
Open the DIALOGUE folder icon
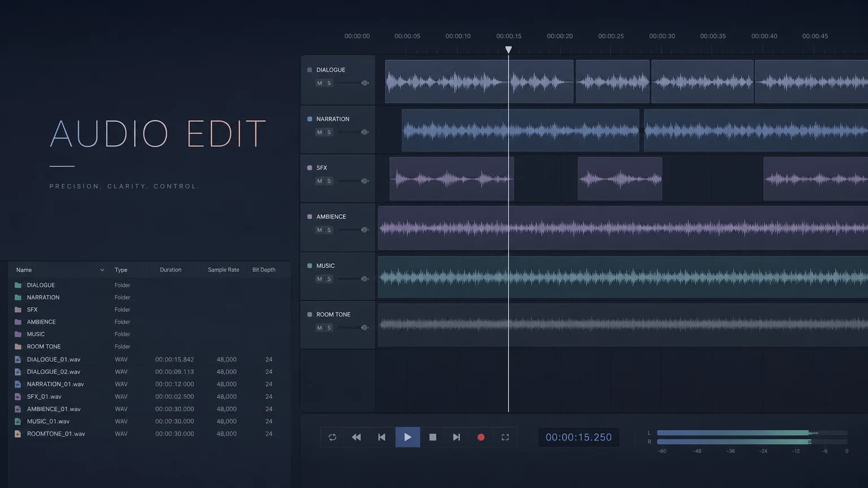pos(18,285)
